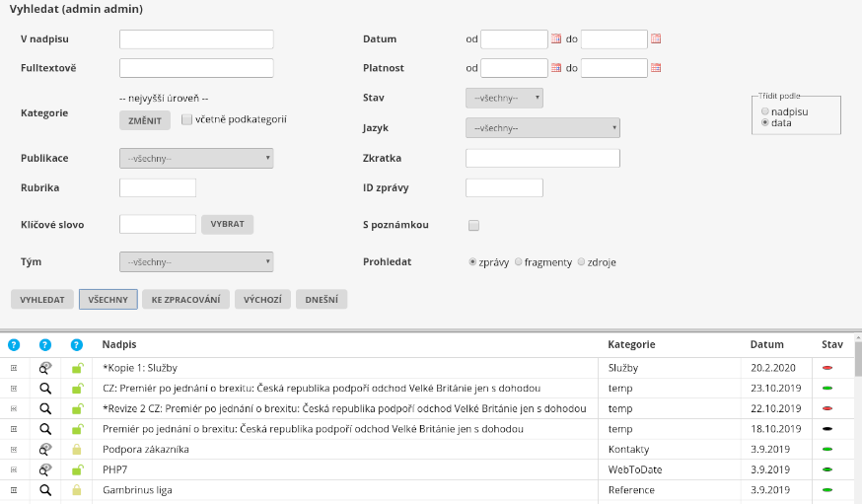Click first blue help icon in table header

(x=14, y=345)
